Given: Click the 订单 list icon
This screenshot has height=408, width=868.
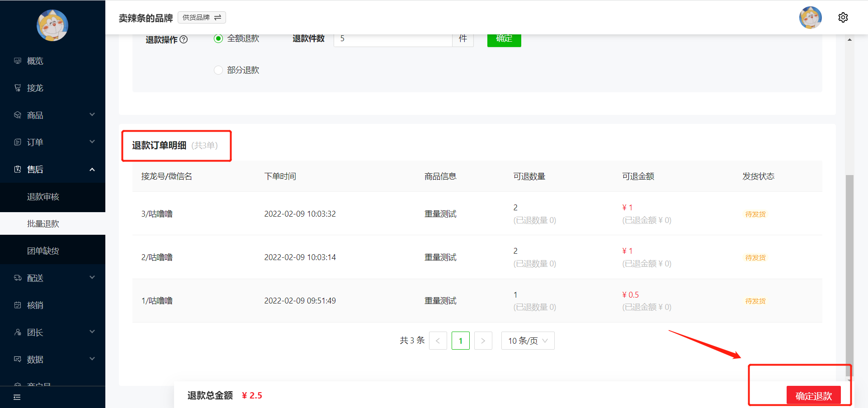Looking at the screenshot, I should [x=18, y=142].
